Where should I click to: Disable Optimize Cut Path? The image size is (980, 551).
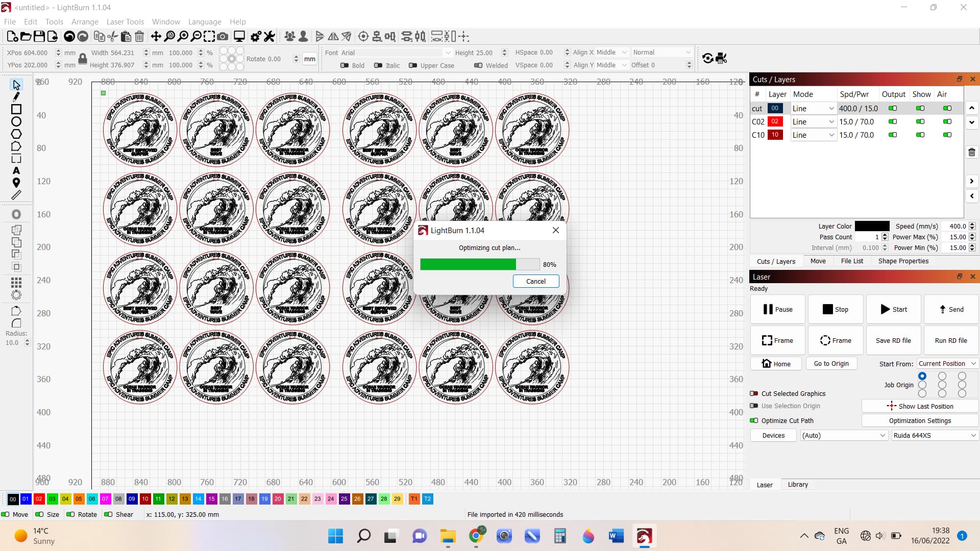click(754, 420)
